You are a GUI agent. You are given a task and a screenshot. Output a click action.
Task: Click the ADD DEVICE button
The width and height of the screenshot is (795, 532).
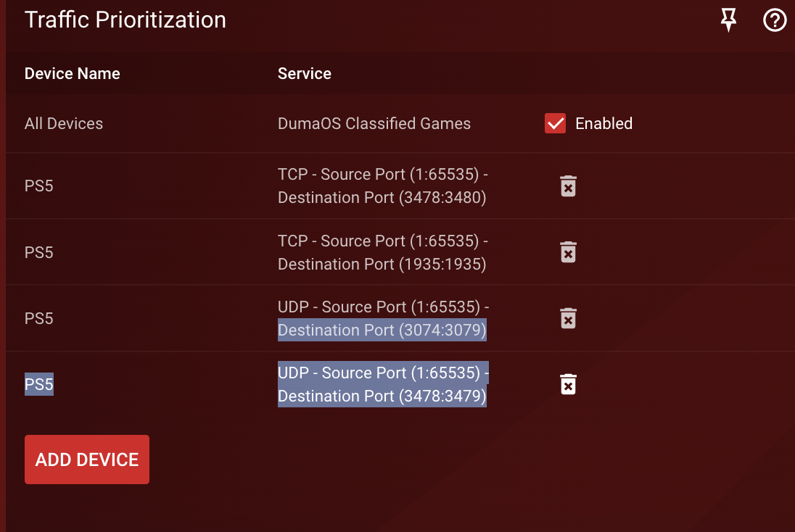tap(86, 459)
